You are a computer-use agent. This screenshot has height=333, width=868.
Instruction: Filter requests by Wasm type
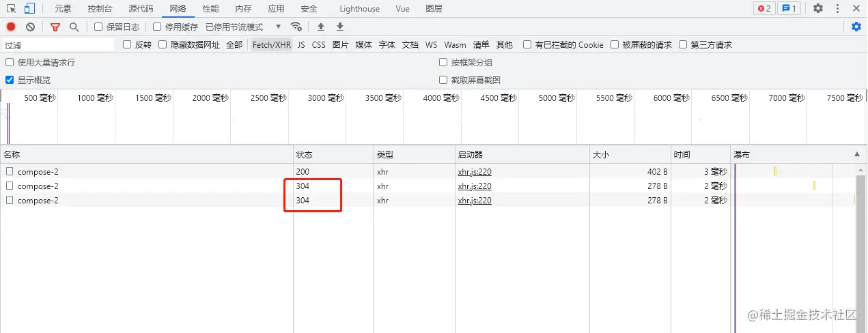pos(456,44)
